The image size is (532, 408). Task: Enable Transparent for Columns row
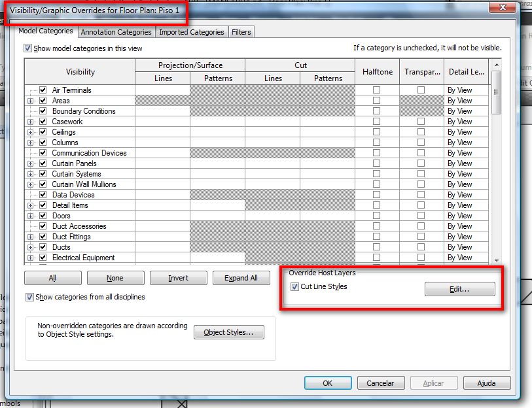coord(421,143)
